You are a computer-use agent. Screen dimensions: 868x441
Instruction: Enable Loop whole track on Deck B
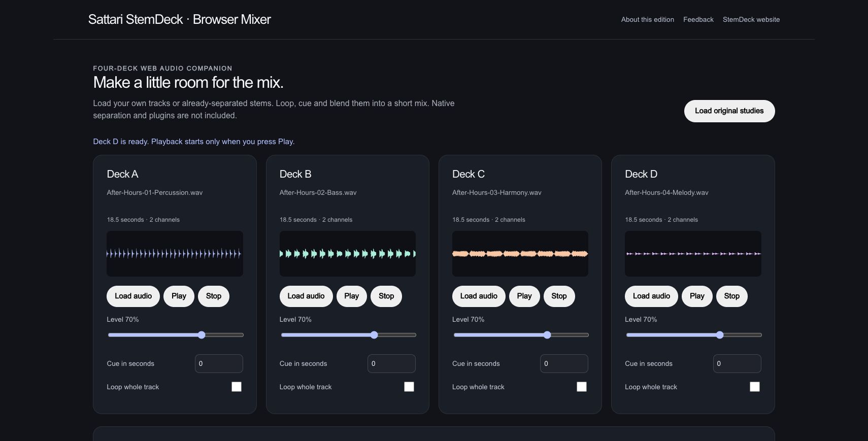coord(409,387)
